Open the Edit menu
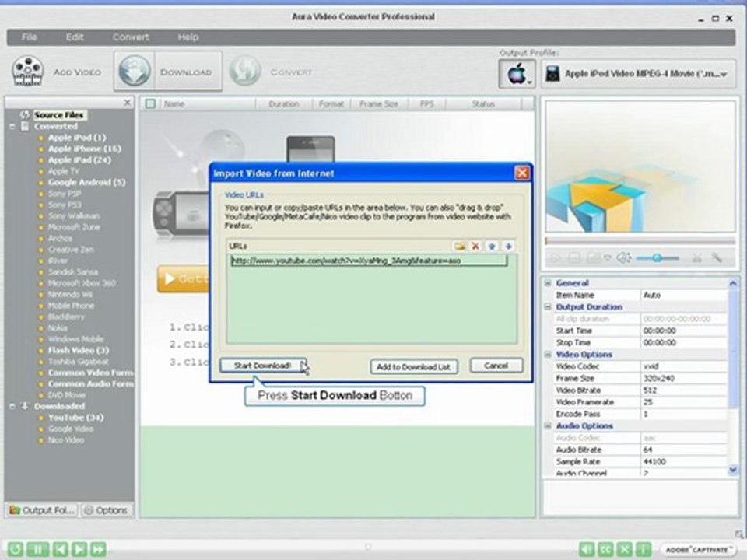This screenshot has height=560, width=747. click(x=75, y=37)
